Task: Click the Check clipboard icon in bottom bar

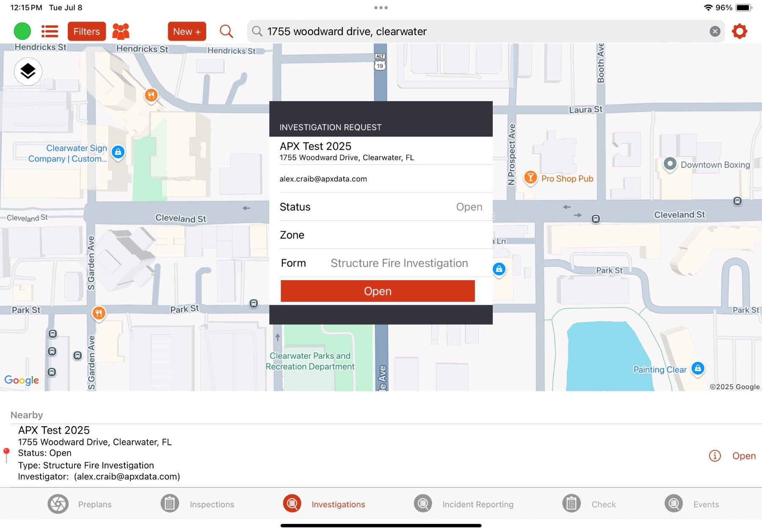Action: point(571,504)
